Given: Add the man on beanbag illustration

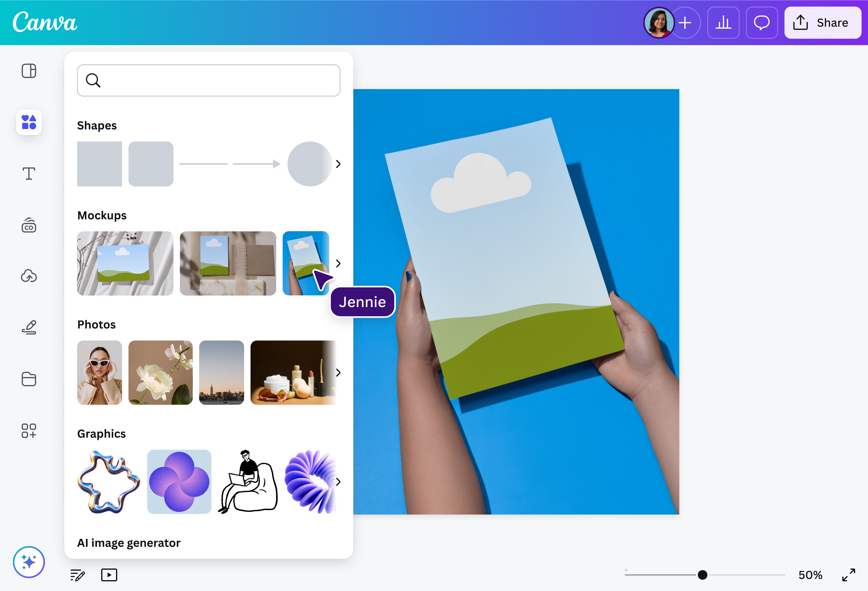Looking at the screenshot, I should point(248,482).
